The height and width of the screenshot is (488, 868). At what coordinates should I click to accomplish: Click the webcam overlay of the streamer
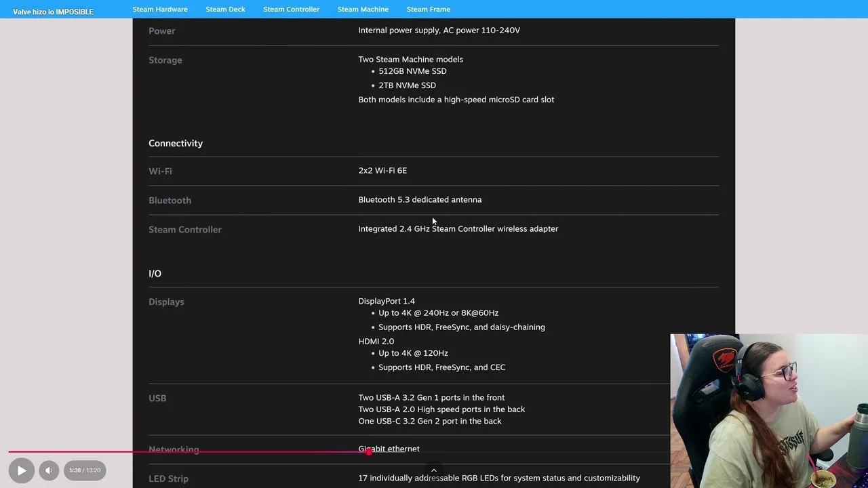tap(769, 411)
